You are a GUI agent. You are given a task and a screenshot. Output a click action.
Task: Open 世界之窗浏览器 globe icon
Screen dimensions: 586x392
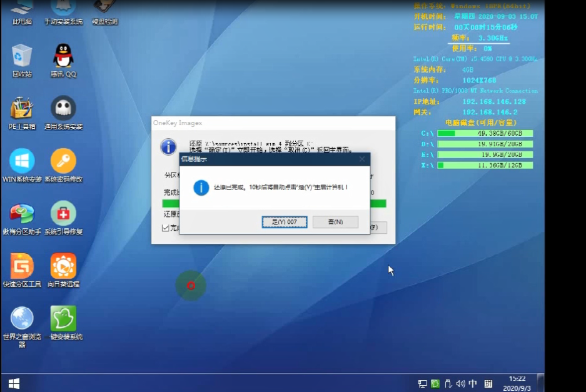[x=22, y=327]
